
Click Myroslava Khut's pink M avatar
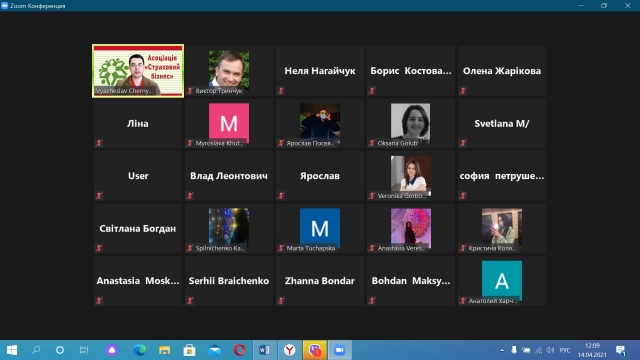pos(229,122)
